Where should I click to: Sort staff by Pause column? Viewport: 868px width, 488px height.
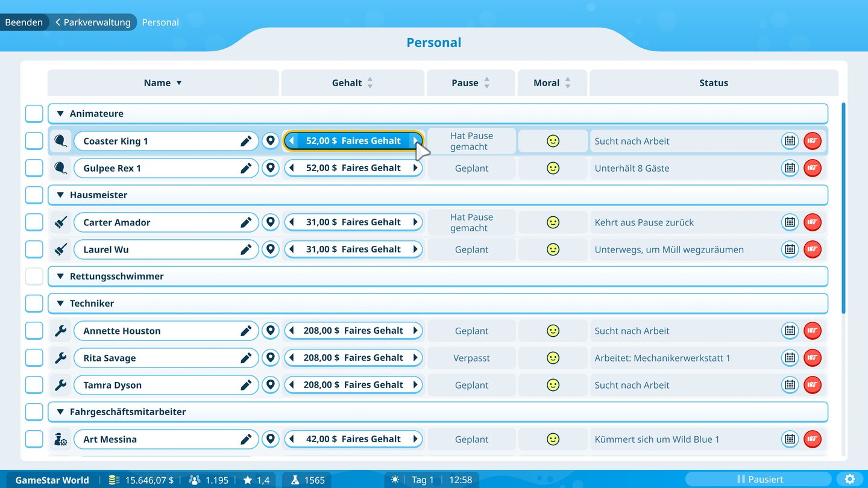click(471, 83)
